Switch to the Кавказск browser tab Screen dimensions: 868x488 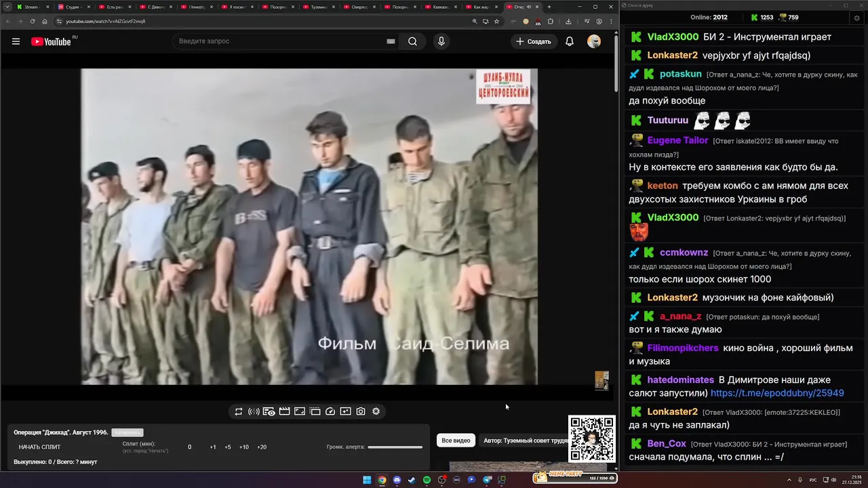point(441,7)
